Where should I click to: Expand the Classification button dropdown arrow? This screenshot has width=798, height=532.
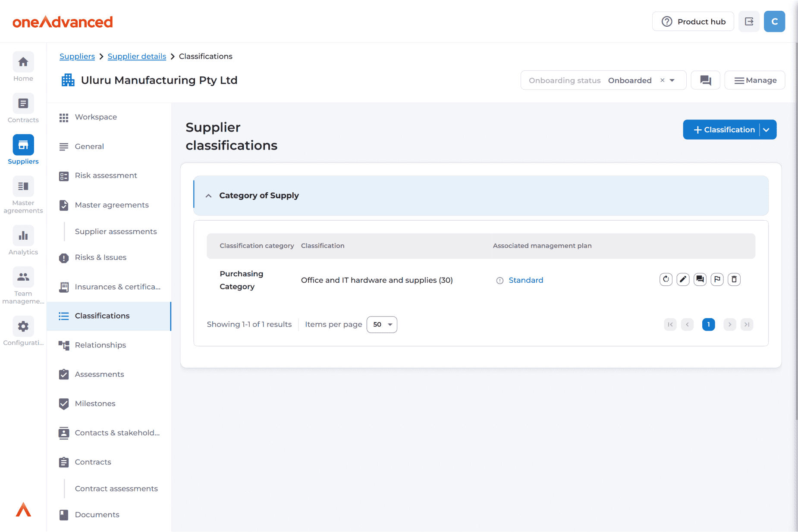coord(767,130)
